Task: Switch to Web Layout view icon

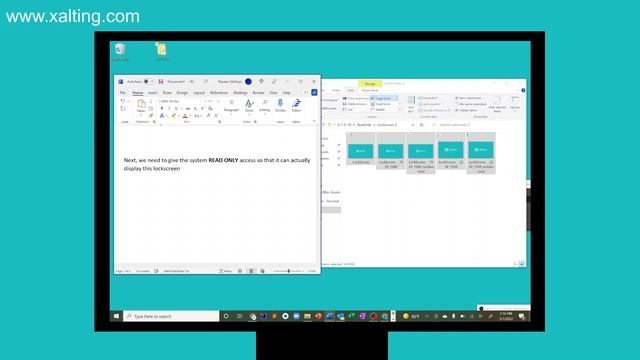Action: point(262,271)
